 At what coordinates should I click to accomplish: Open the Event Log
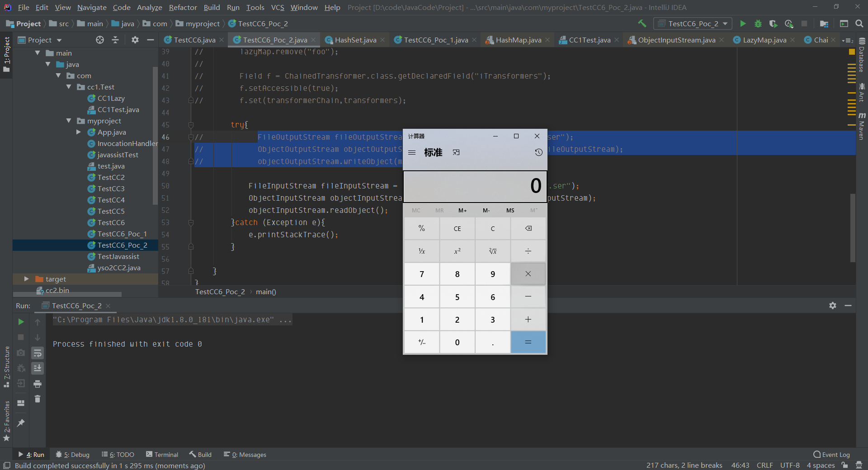coord(831,455)
